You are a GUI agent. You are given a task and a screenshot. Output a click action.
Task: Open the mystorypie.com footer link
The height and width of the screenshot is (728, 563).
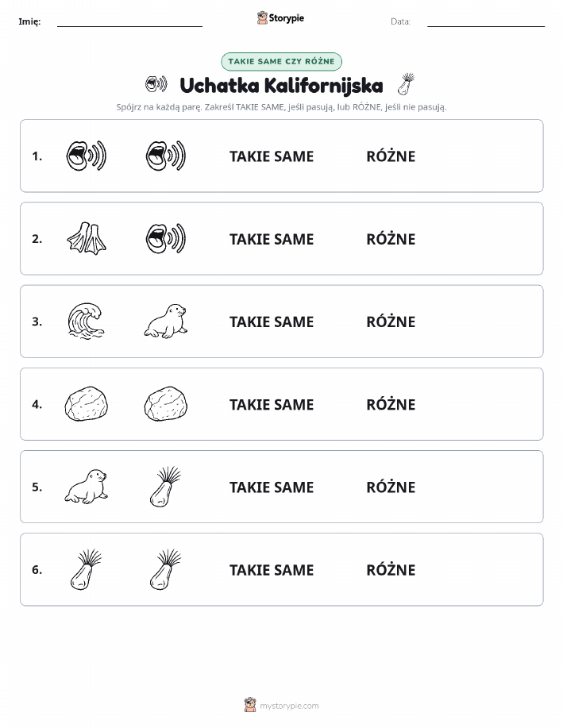(x=289, y=706)
